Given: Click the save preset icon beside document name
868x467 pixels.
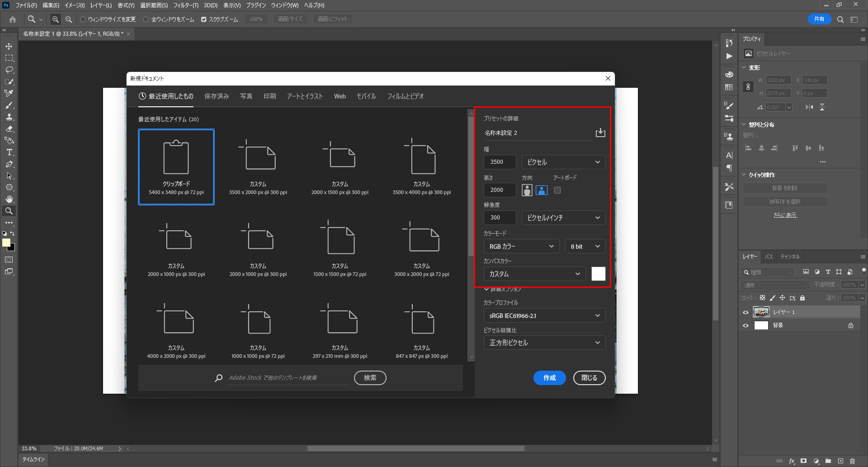Looking at the screenshot, I should [x=600, y=133].
